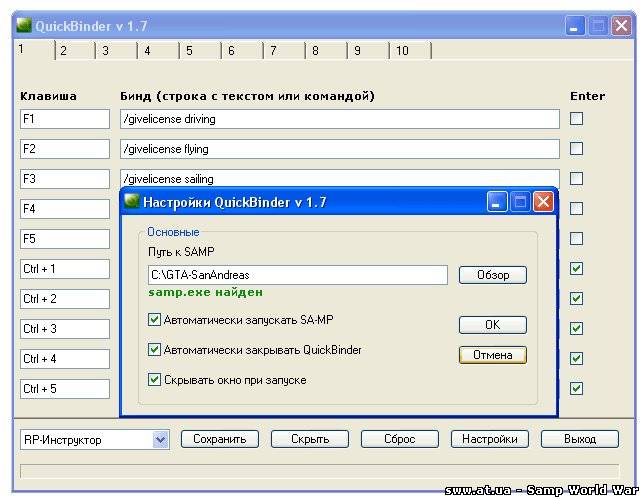Viewport: 644px width, 500px height.
Task: Click the /givelicense flying bind field
Action: coord(340,149)
